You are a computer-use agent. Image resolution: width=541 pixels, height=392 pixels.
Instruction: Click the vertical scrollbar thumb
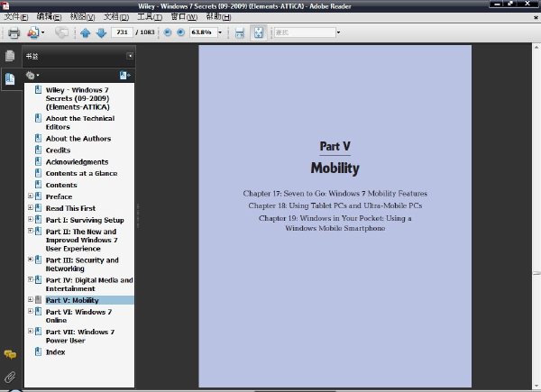pyautogui.click(x=536, y=273)
